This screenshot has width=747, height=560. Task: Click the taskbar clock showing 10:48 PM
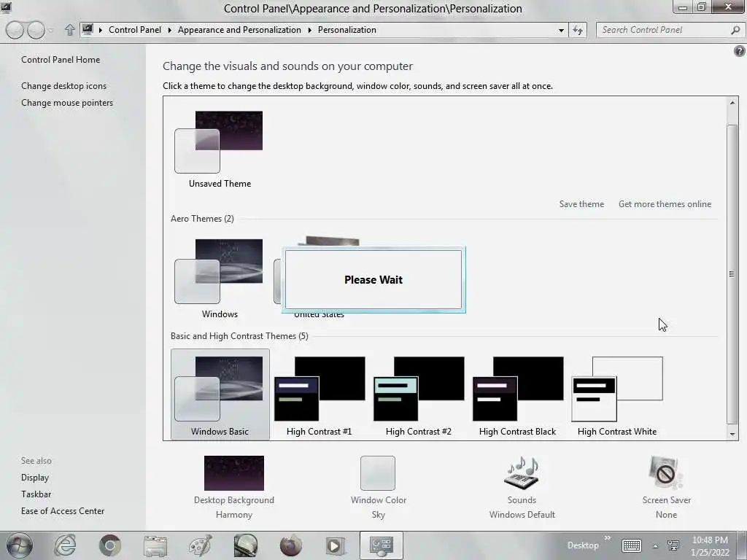click(x=710, y=546)
